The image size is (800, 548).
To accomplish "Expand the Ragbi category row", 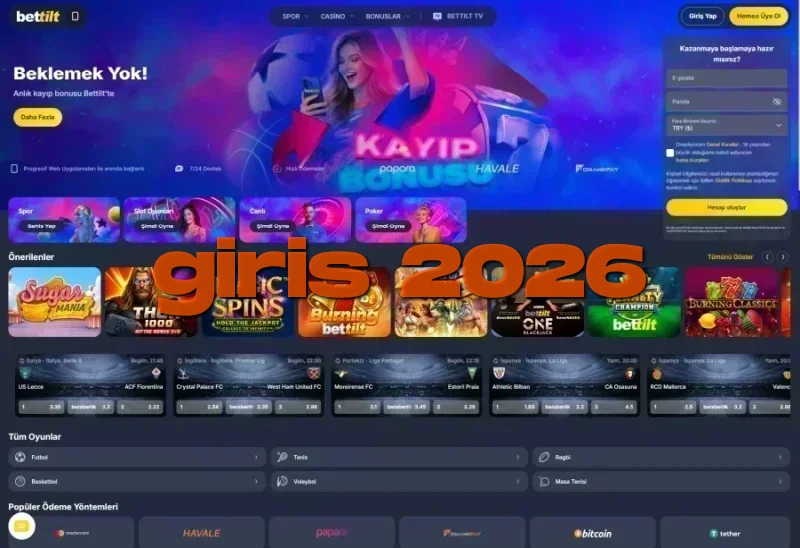I will coord(661,457).
